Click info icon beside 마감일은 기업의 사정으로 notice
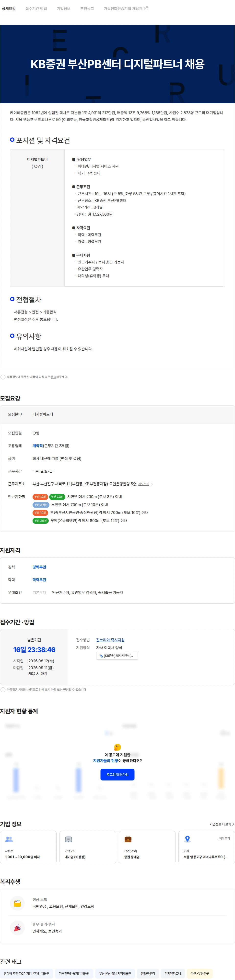Viewport: 235px width, 980px height. coord(3,690)
